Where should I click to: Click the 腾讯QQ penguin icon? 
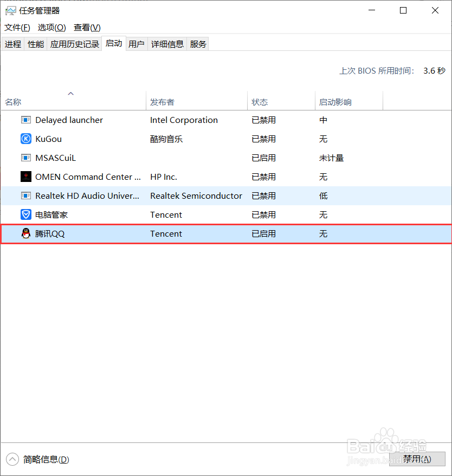[25, 233]
